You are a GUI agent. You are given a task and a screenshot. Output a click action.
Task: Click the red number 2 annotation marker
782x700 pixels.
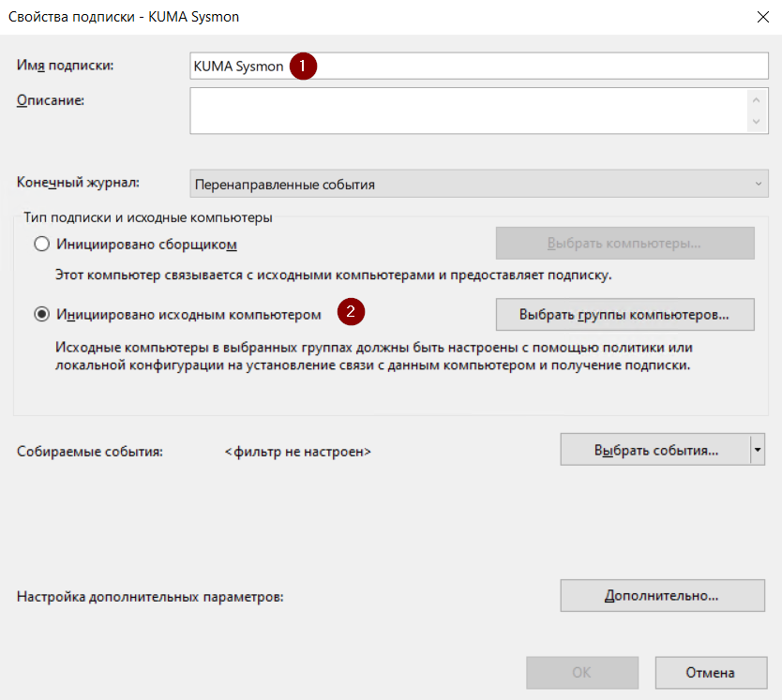(351, 313)
